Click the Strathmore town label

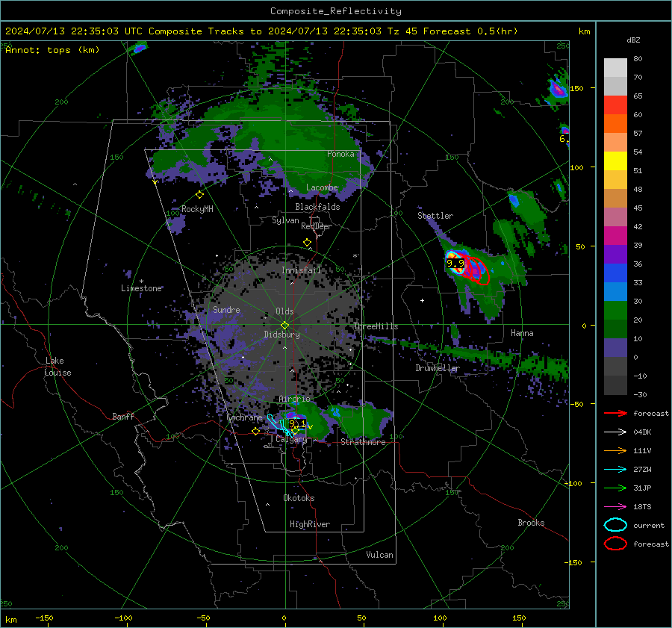(x=363, y=442)
